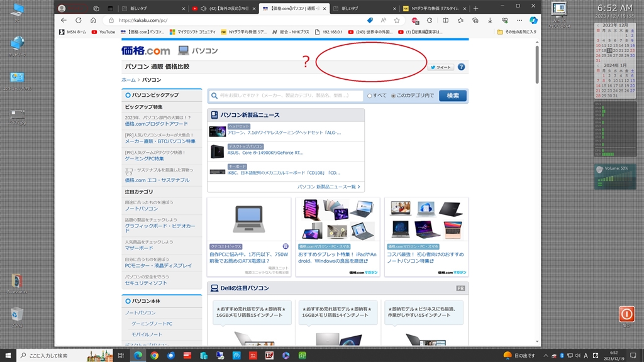Open 価格.comプロダクトアワード link
644x362 pixels.
tap(156, 124)
